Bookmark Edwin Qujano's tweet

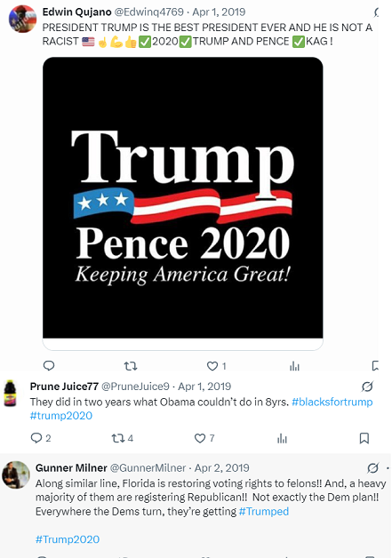tap(375, 366)
